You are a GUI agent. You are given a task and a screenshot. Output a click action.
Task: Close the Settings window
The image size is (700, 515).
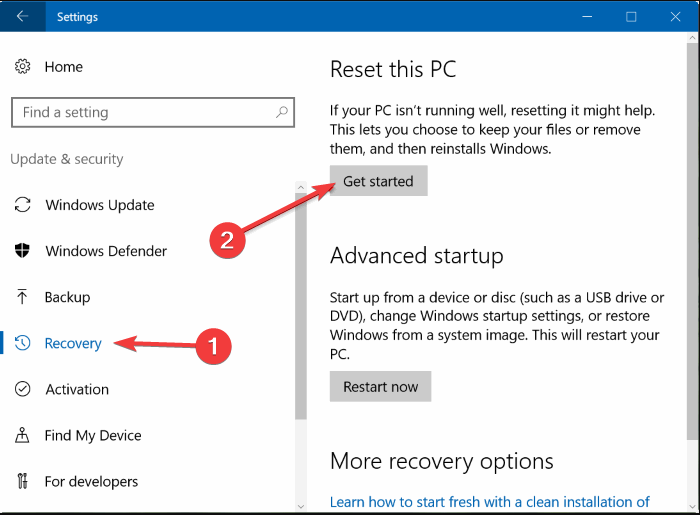pyautogui.click(x=675, y=17)
